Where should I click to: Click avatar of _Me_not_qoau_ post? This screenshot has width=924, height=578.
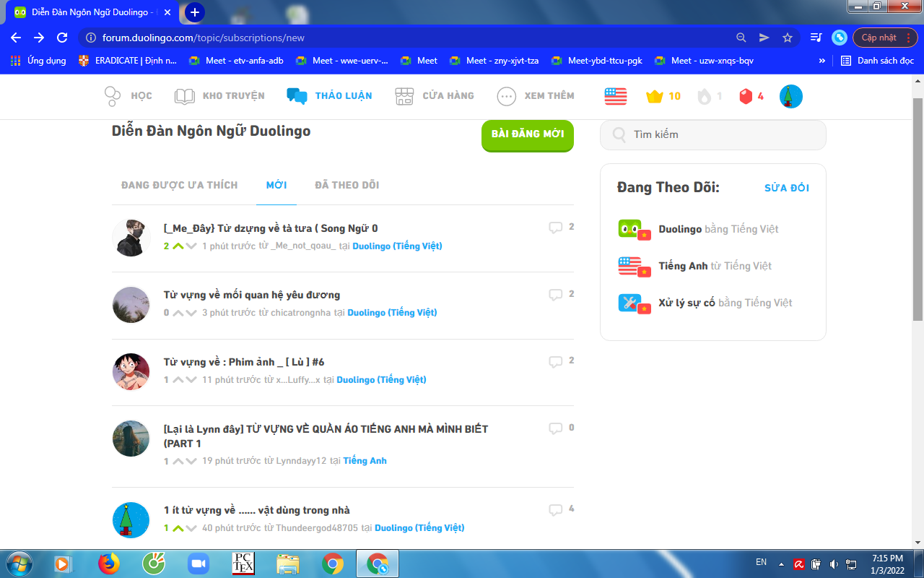coord(131,238)
